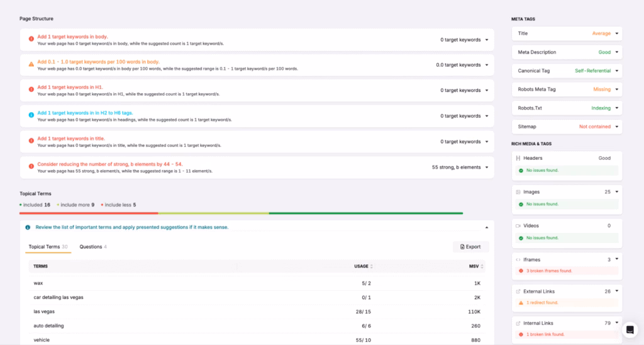The height and width of the screenshot is (345, 644).
Task: Click the Videos camera icon
Action: [x=518, y=226]
